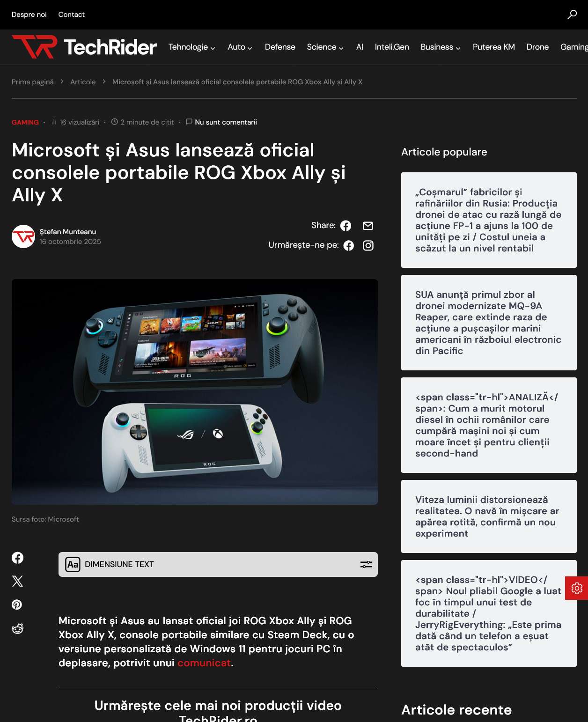Share on Pinterest in left sidebar

coord(17,604)
